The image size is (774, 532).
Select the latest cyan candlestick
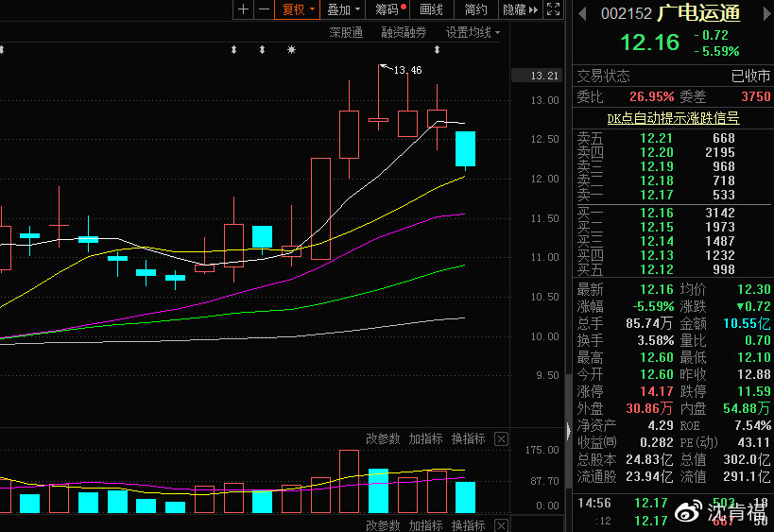465,148
